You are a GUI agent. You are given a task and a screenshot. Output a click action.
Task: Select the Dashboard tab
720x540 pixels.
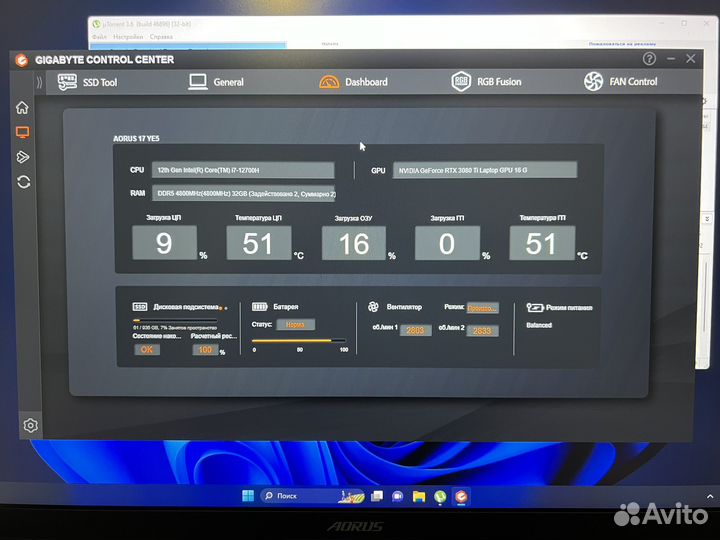click(x=354, y=82)
